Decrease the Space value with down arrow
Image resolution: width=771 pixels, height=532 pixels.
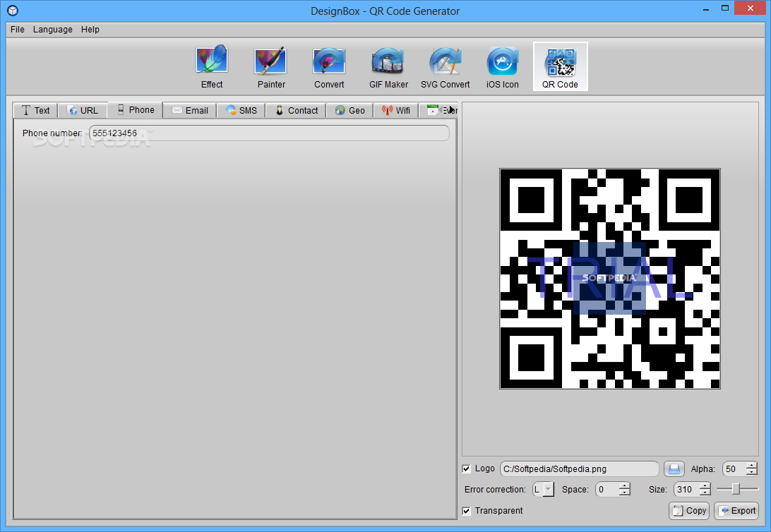624,493
